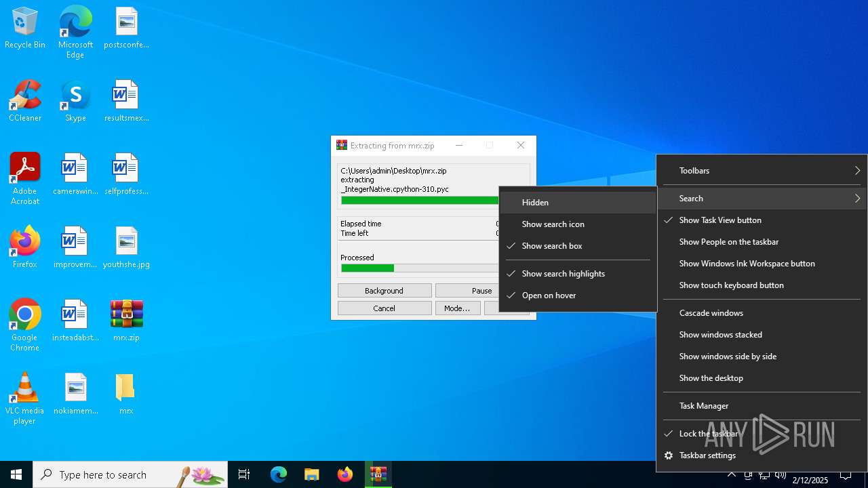The height and width of the screenshot is (488, 868).
Task: Select the mrx folder icon
Action: (x=126, y=394)
